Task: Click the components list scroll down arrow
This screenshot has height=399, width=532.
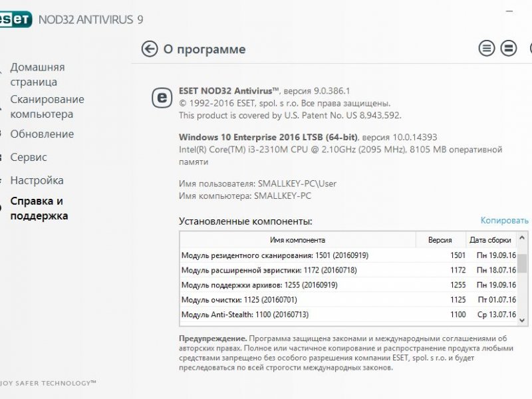Action: coord(522,320)
